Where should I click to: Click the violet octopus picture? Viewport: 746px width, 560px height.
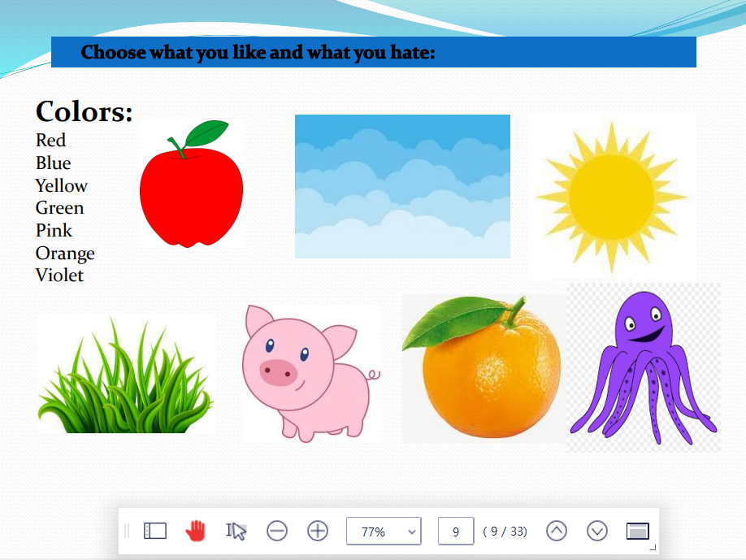tap(643, 367)
